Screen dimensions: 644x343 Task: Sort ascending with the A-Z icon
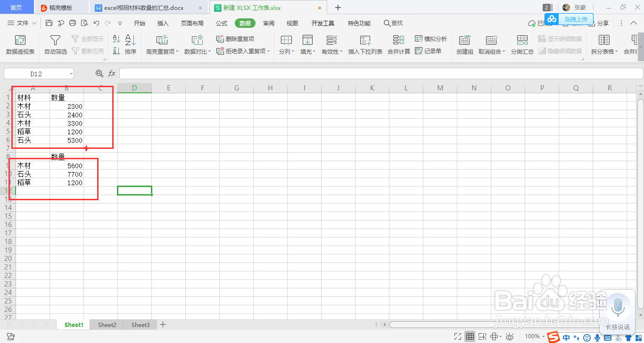[117, 39]
